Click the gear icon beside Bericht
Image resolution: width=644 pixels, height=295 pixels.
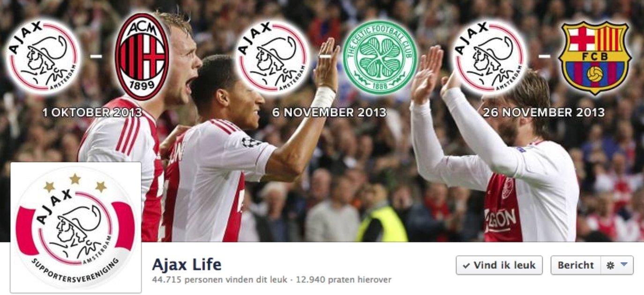[x=610, y=265]
